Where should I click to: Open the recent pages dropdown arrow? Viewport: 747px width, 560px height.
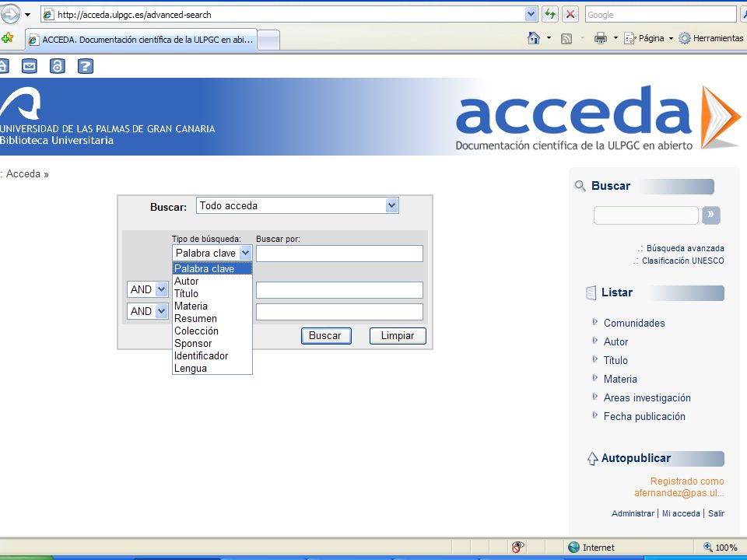click(x=28, y=15)
